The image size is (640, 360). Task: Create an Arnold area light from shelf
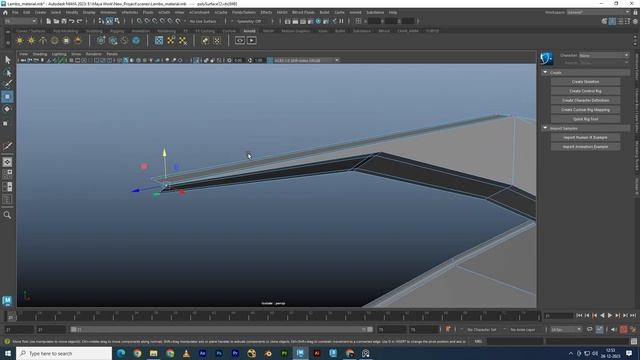20,40
